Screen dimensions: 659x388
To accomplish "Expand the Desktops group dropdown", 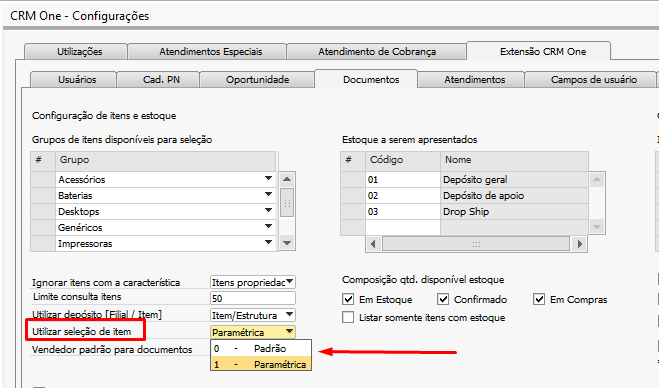I will [268, 211].
